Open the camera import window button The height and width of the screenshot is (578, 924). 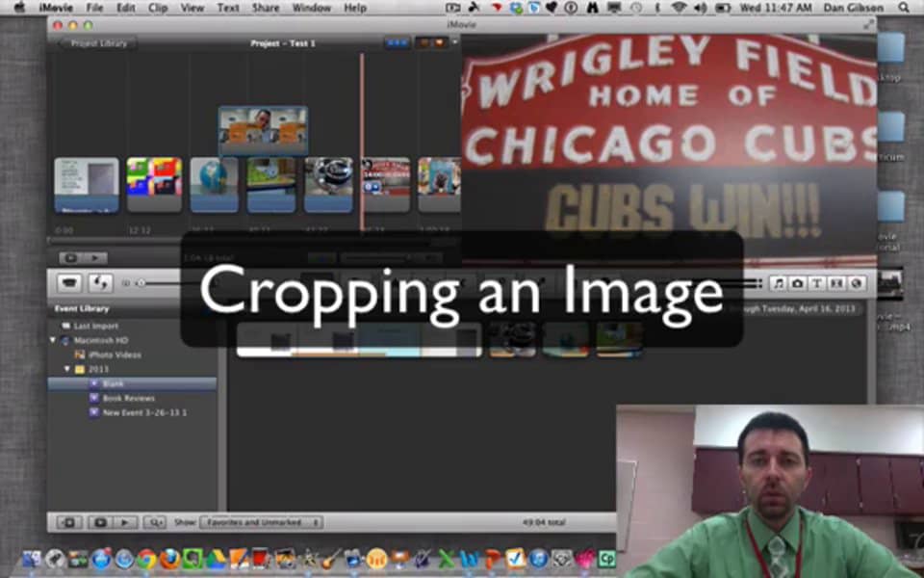pos(69,283)
